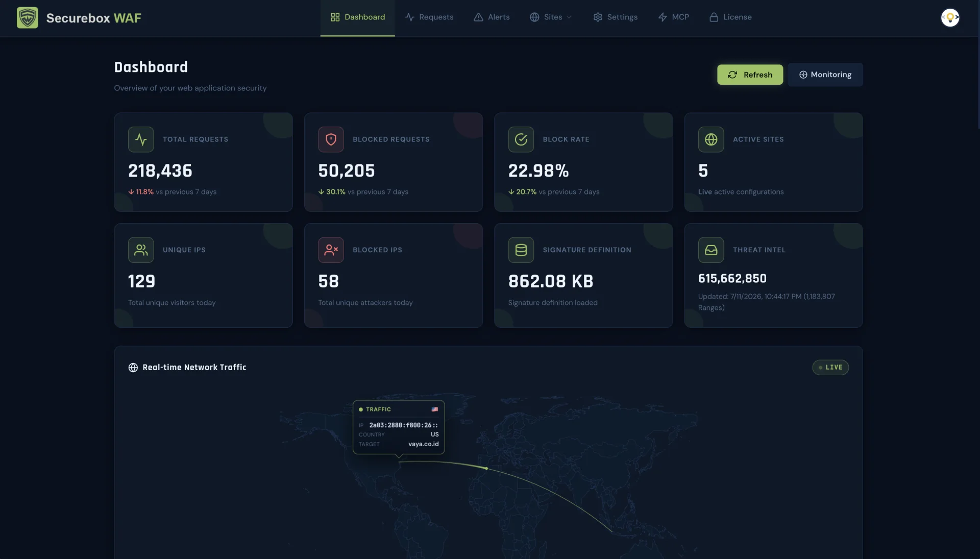Click the Refresh button
The height and width of the screenshot is (559, 980).
click(750, 75)
